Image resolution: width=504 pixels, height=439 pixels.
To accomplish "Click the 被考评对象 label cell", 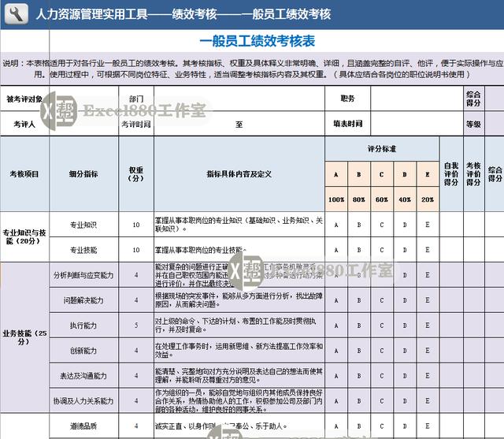I will tap(24, 99).
